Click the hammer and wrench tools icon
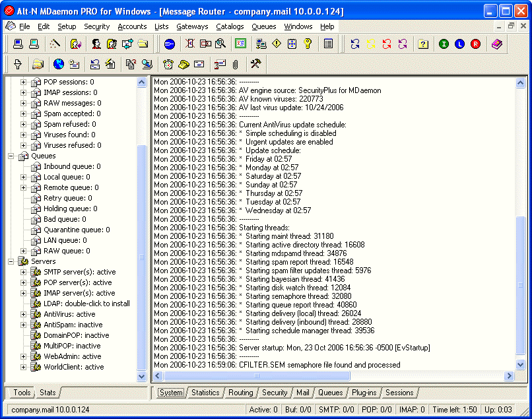This screenshot has width=532, height=419. (255, 64)
